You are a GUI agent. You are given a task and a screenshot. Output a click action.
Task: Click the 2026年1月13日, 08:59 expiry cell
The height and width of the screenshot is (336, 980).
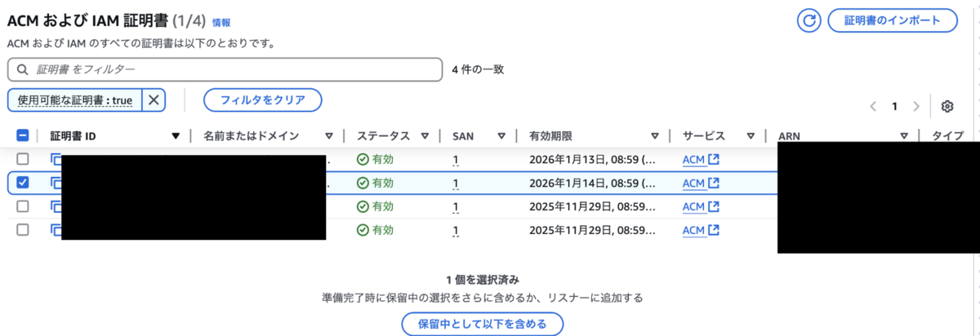[592, 160]
